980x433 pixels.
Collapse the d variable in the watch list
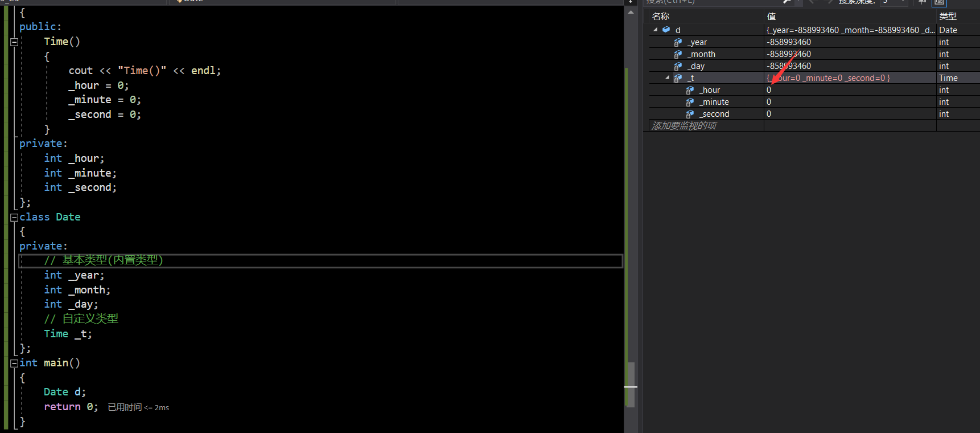(656, 30)
